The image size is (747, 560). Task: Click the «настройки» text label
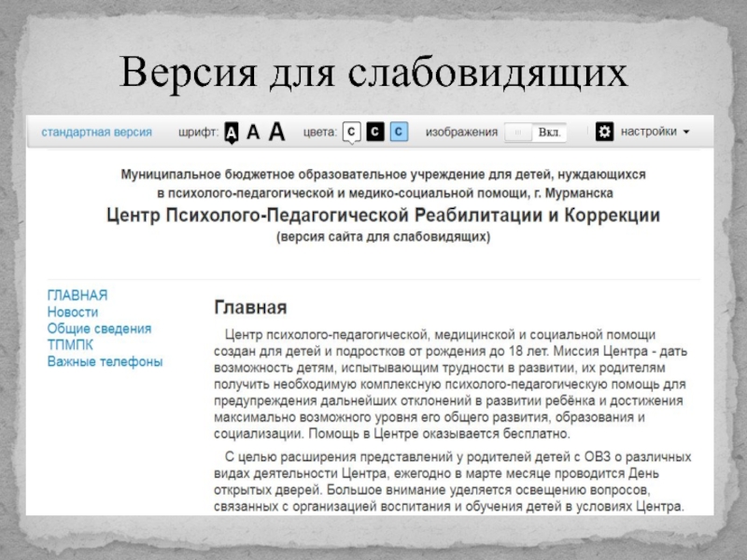[x=648, y=132]
